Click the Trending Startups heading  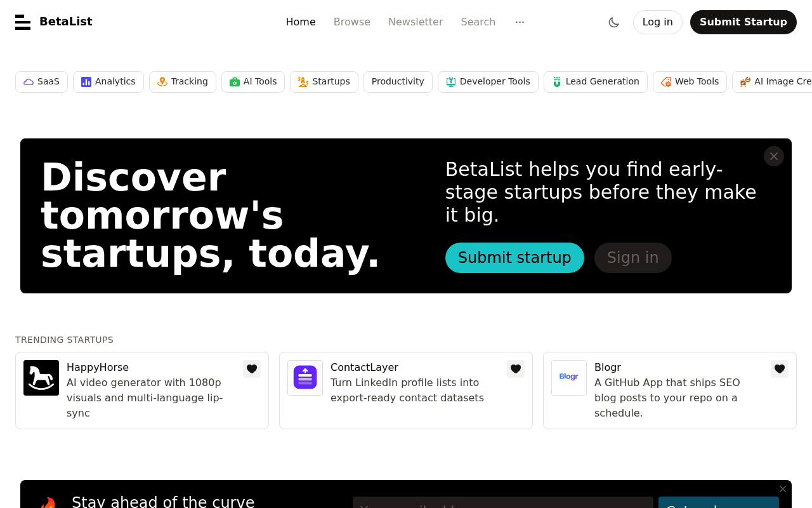pos(64,340)
